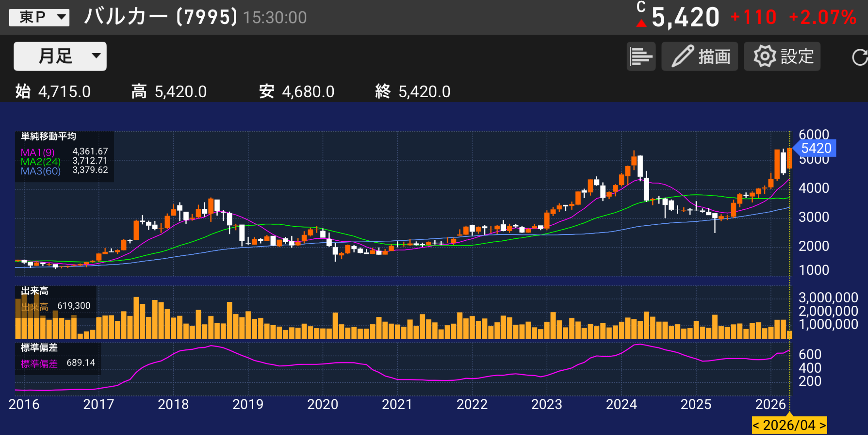Open the 設定 settings gear
Image resolution: width=868 pixels, height=435 pixels.
coord(782,56)
